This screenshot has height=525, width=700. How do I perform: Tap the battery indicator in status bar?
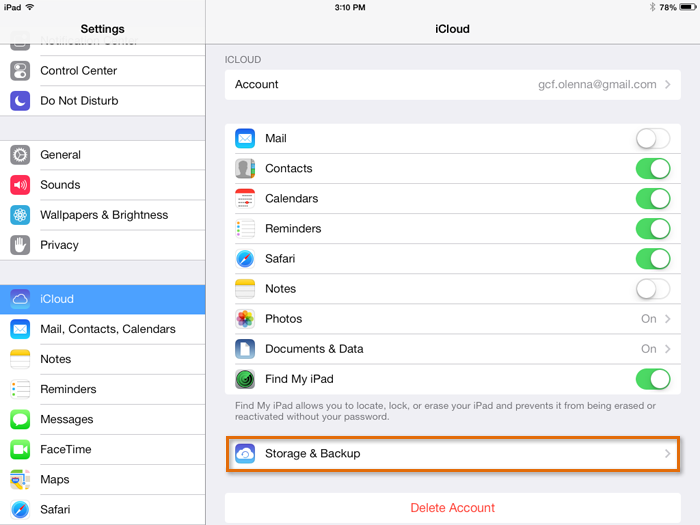pos(688,7)
